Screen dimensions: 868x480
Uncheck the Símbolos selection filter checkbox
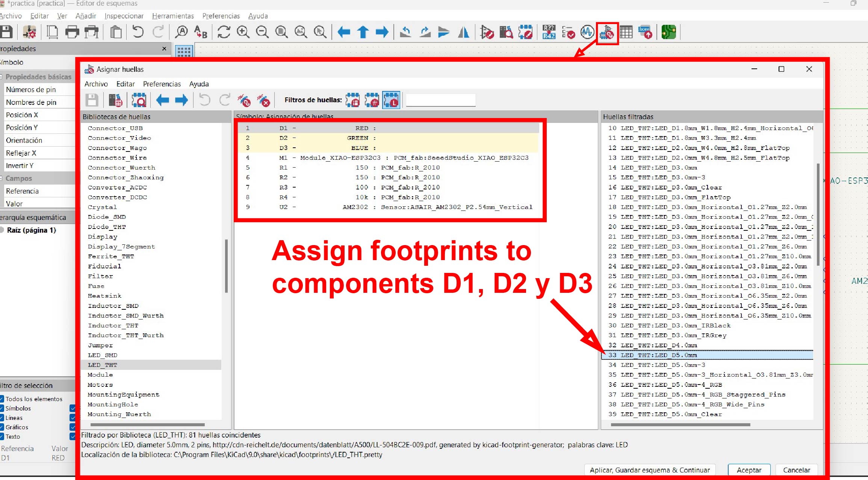pyautogui.click(x=2, y=408)
